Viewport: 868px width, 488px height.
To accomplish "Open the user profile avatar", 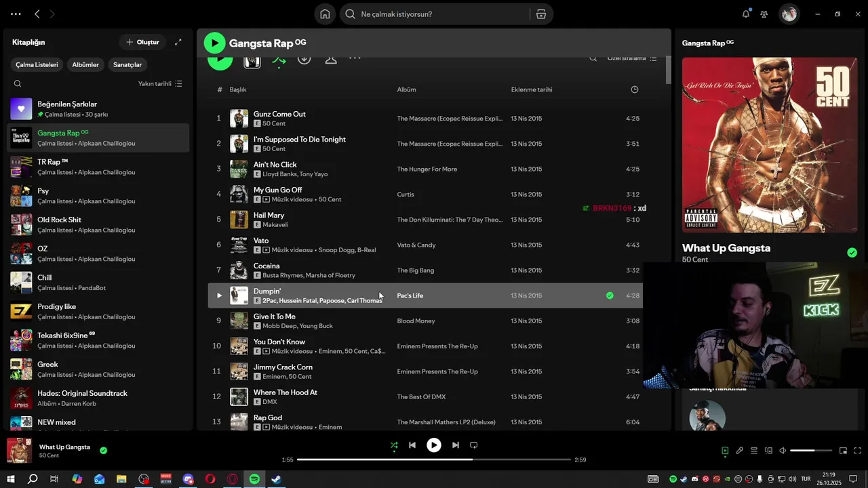I will point(789,14).
